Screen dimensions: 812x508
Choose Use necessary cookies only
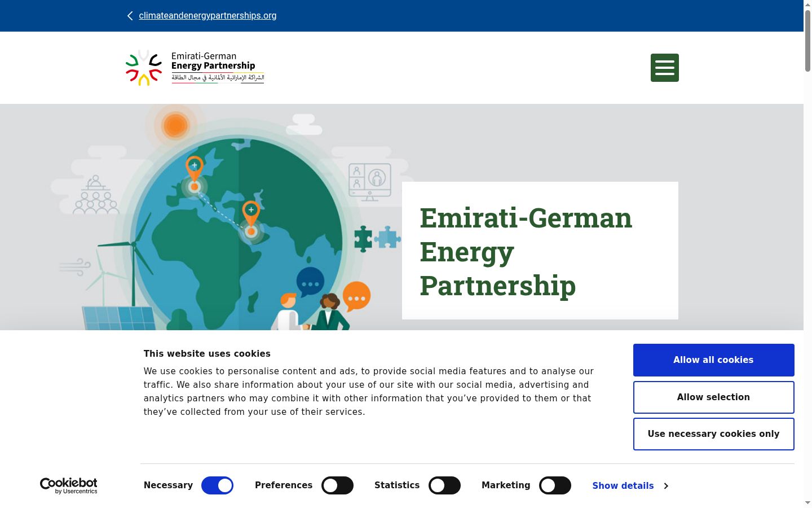click(713, 434)
